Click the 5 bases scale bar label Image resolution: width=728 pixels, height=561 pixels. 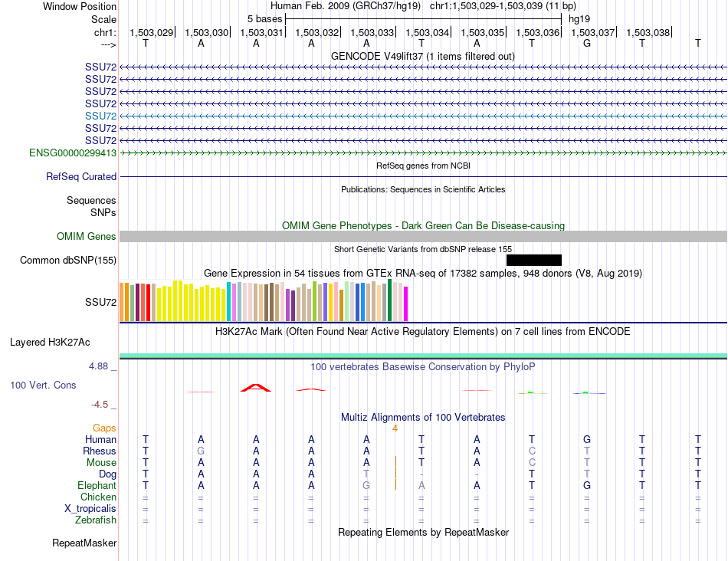(264, 19)
